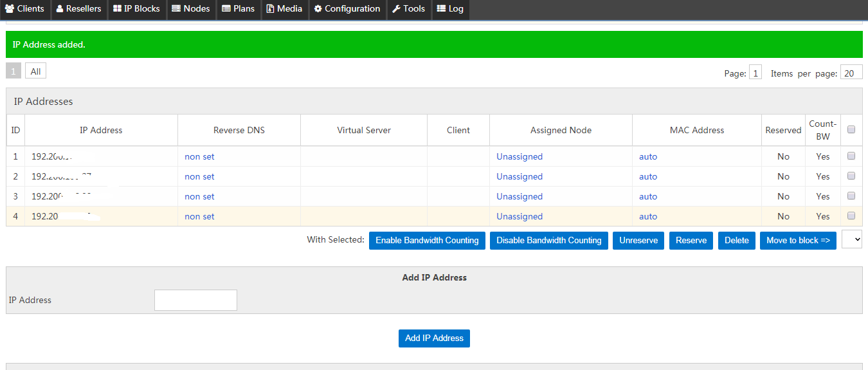
Task: Show All pages tab
Action: click(35, 71)
